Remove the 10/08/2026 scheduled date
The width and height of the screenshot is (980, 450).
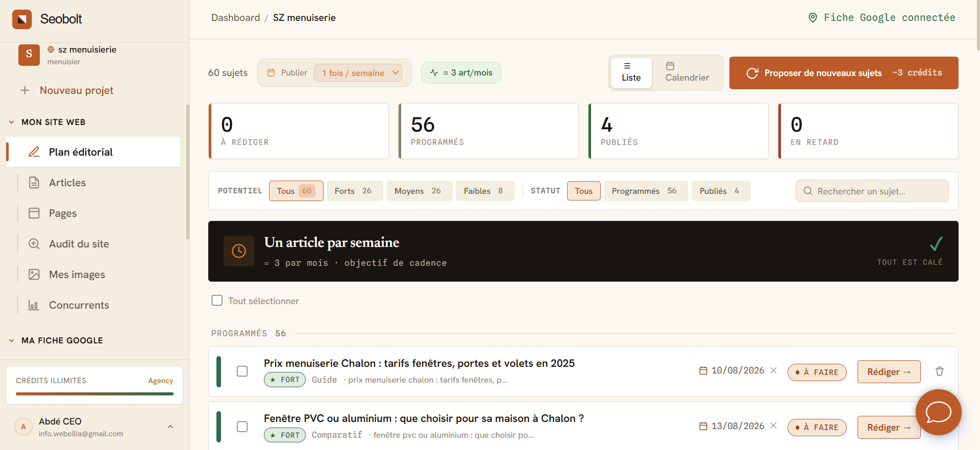(774, 370)
